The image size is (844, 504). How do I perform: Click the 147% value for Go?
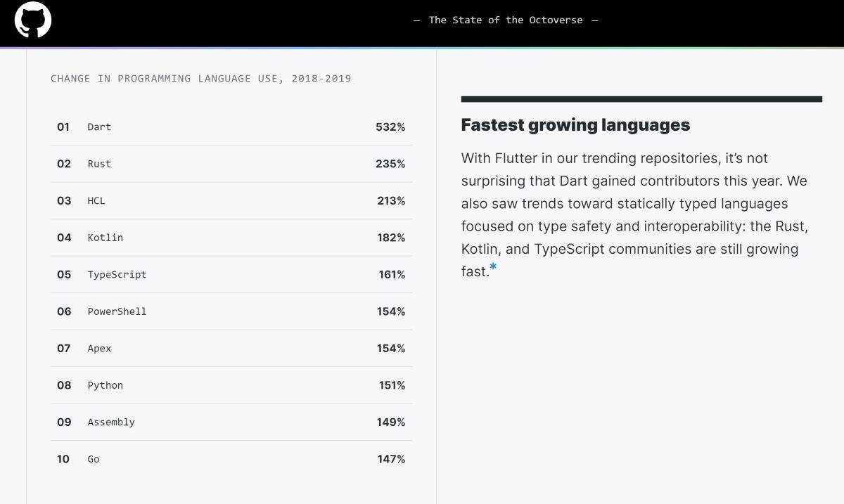click(x=391, y=459)
